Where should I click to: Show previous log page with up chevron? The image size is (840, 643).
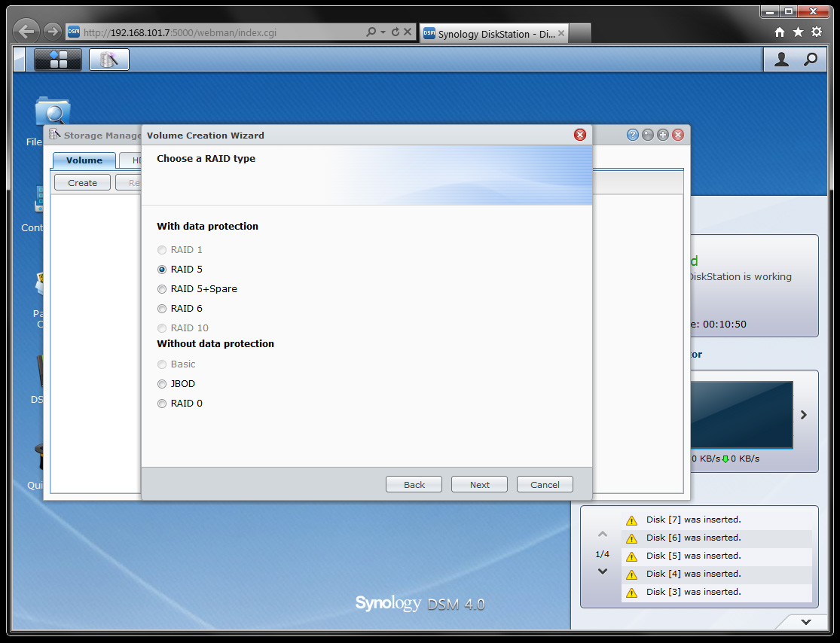tap(603, 535)
